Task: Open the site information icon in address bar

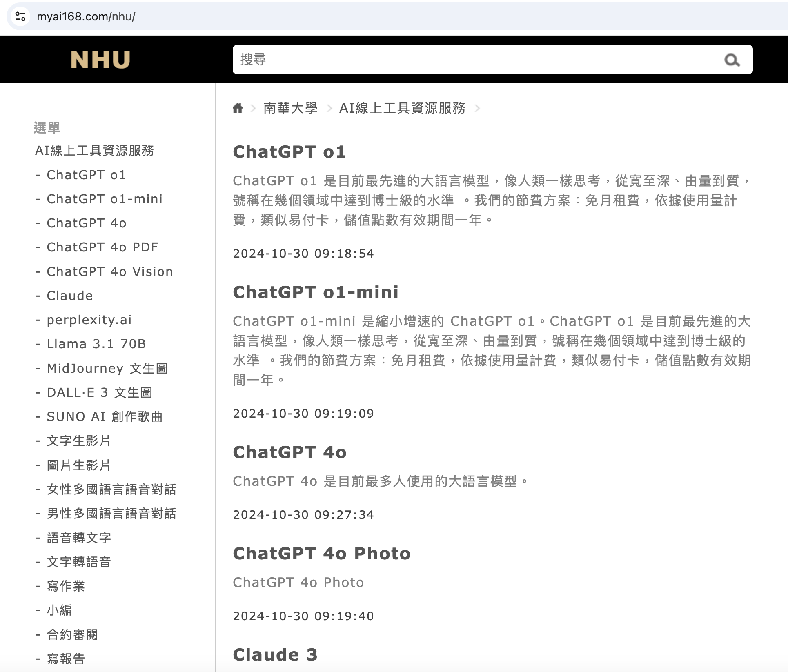Action: (x=20, y=16)
